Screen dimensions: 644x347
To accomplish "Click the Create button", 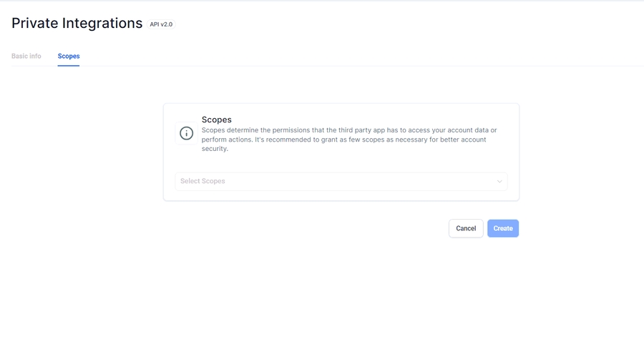I will (503, 229).
